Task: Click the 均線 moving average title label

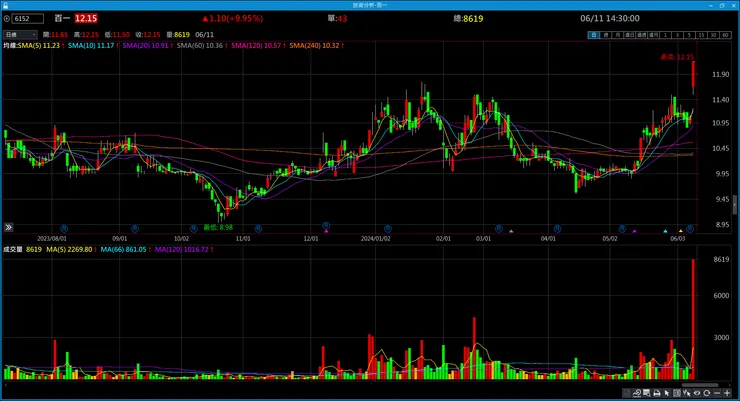Action: 10,45
